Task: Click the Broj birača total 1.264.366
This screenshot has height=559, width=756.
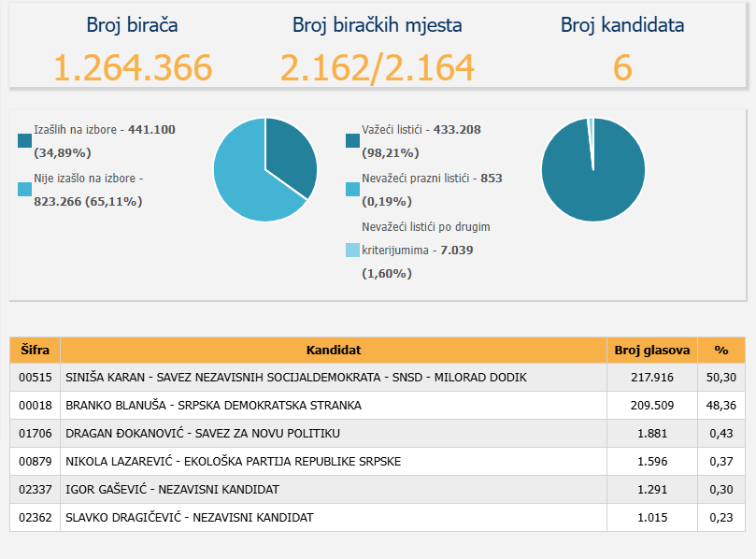Action: (x=132, y=67)
